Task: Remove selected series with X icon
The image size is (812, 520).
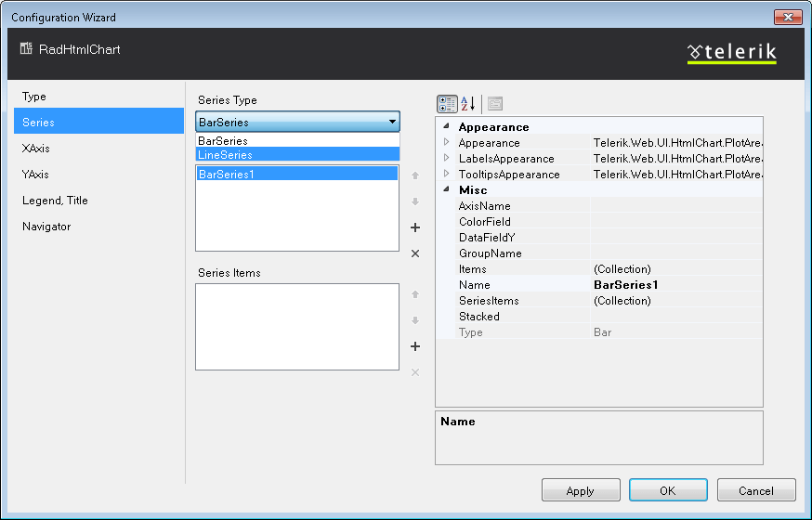Action: click(x=415, y=253)
